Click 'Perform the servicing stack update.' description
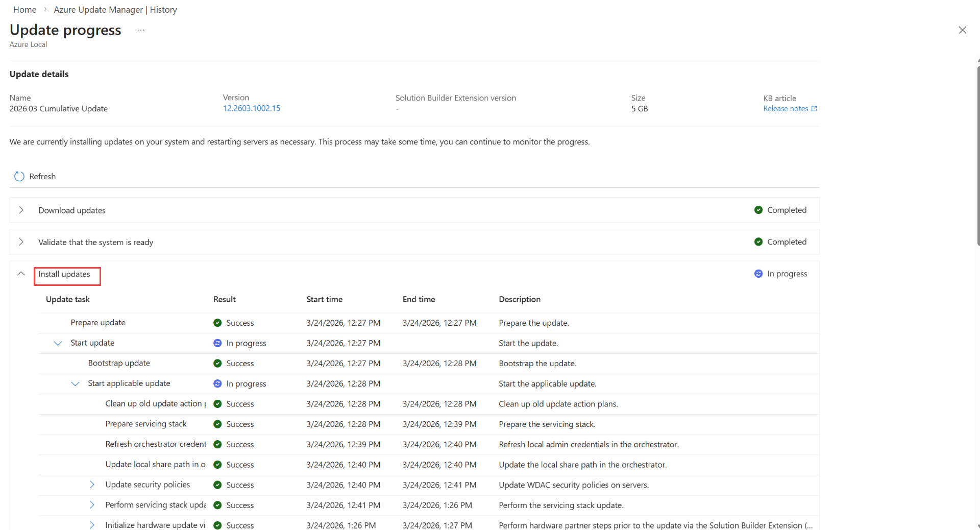 561,505
